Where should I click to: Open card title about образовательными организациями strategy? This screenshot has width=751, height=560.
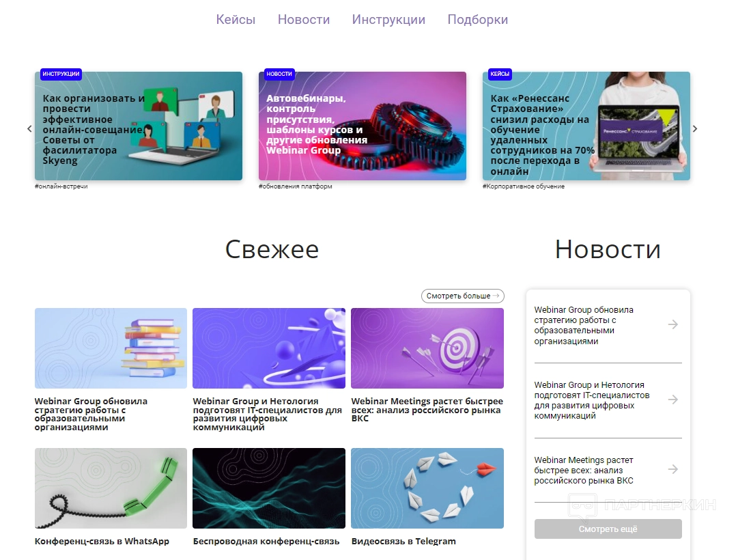pos(91,414)
